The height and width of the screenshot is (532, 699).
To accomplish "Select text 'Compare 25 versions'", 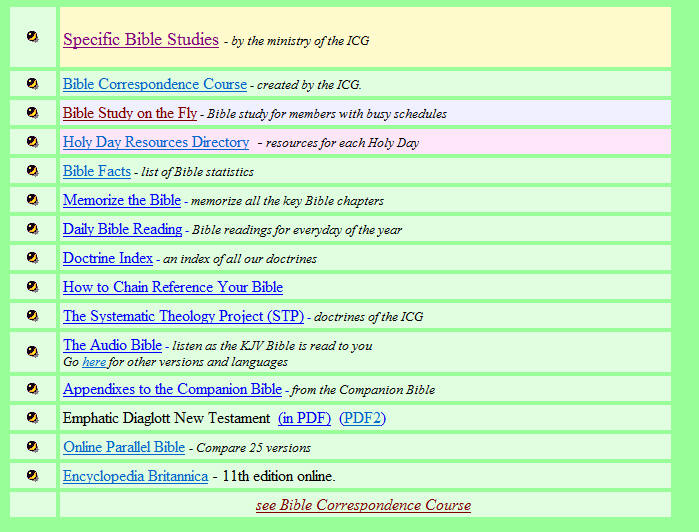I will pyautogui.click(x=254, y=448).
